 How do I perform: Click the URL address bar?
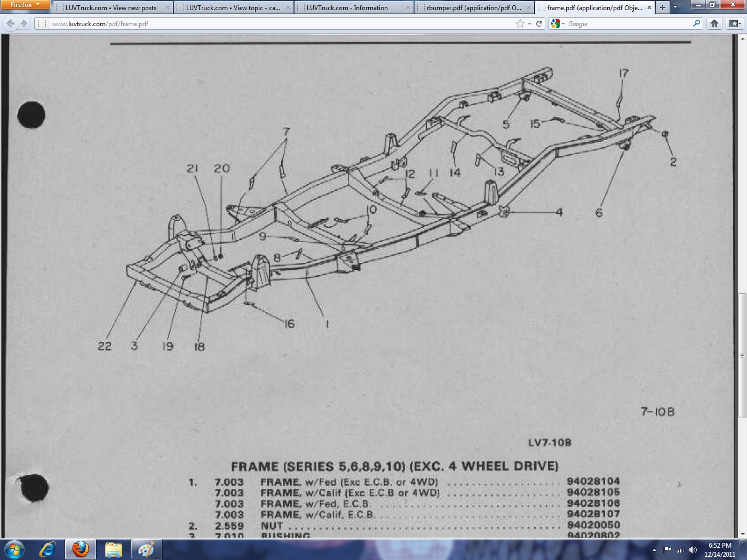(x=277, y=23)
